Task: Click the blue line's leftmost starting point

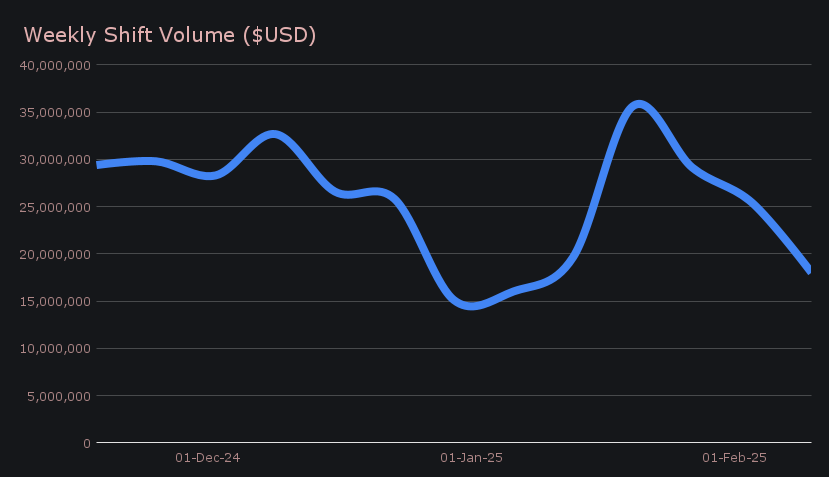Action: [99, 164]
